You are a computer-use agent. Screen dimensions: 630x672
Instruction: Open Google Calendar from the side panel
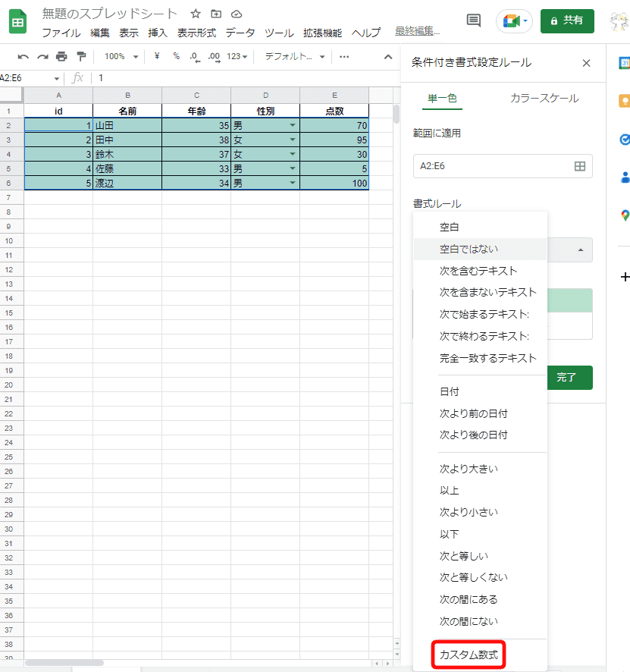(x=624, y=64)
